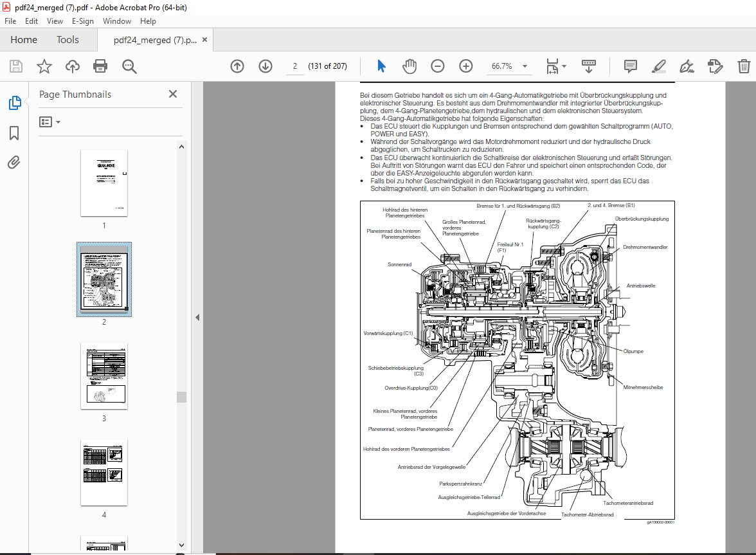Open the View menu
Screen dimensions: 756x555
(55, 21)
